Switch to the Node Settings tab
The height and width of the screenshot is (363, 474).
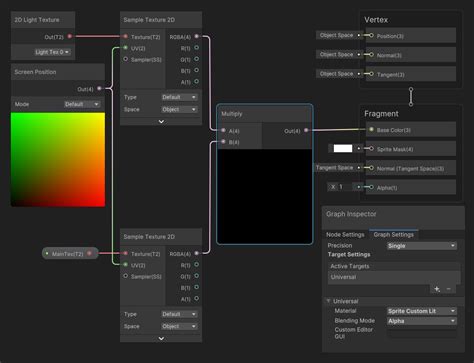click(x=345, y=235)
